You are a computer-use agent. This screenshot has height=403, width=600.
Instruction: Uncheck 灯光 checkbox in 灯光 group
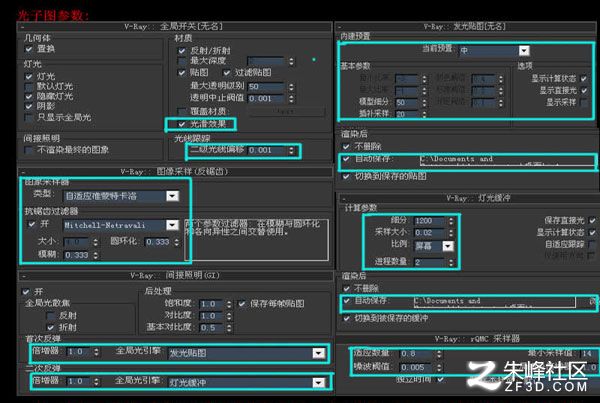click(x=29, y=77)
